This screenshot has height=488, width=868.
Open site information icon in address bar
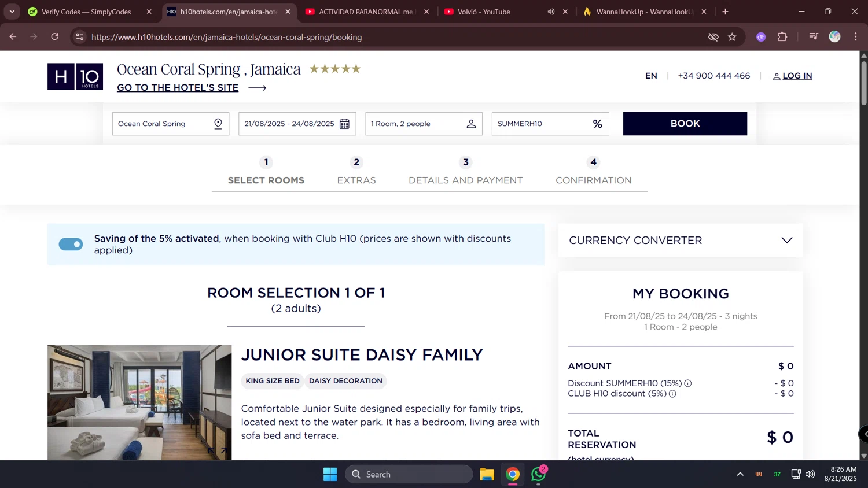(80, 37)
